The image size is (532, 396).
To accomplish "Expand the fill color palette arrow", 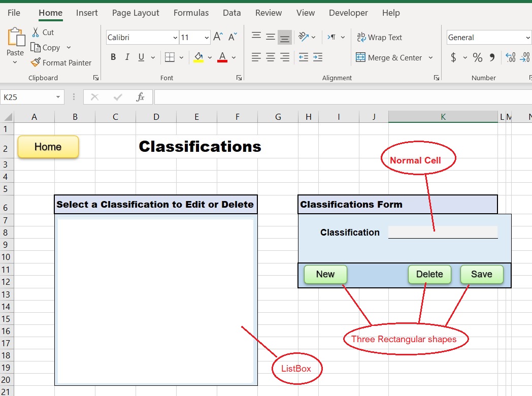I will [x=210, y=57].
